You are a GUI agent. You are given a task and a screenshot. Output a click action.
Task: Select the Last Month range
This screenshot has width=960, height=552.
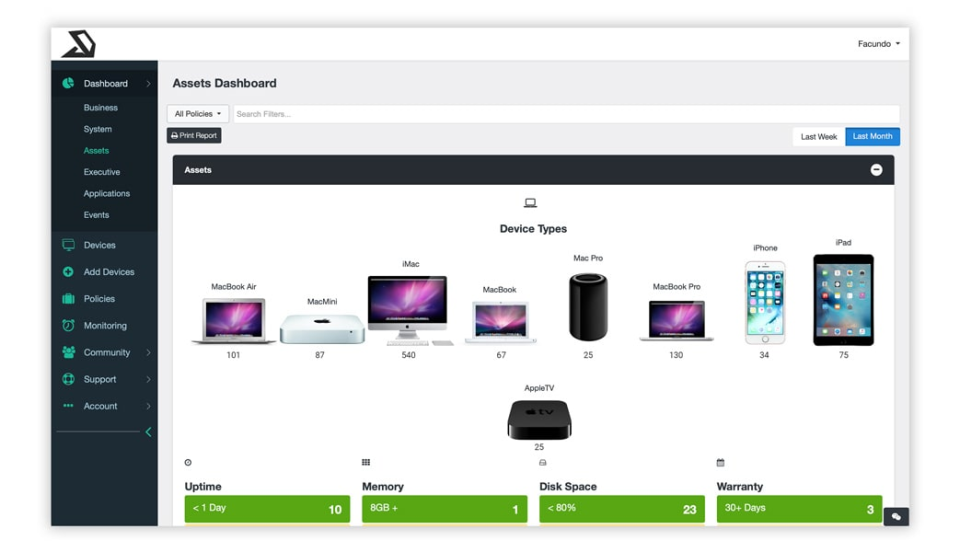point(872,136)
